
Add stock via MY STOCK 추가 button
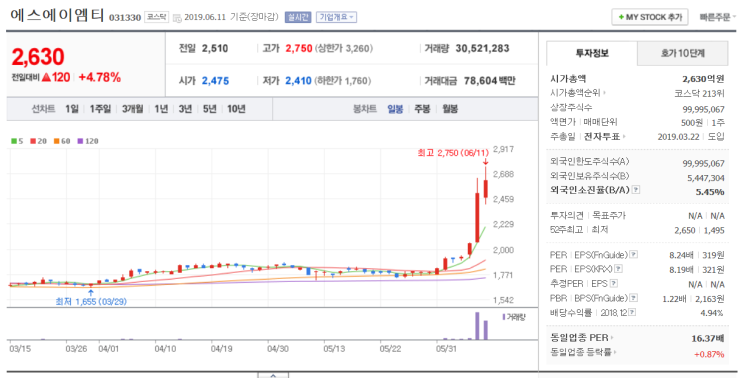point(650,17)
